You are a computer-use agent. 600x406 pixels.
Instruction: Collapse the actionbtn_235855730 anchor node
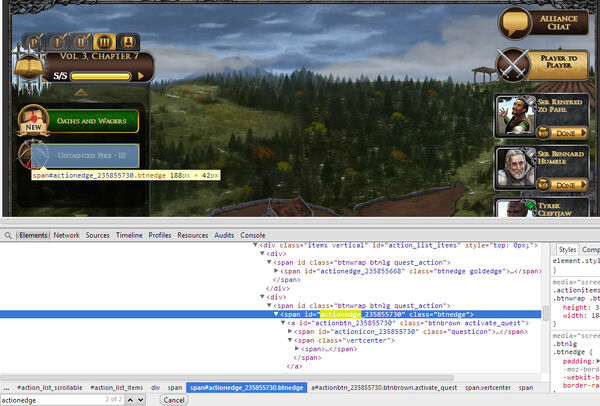[283, 323]
